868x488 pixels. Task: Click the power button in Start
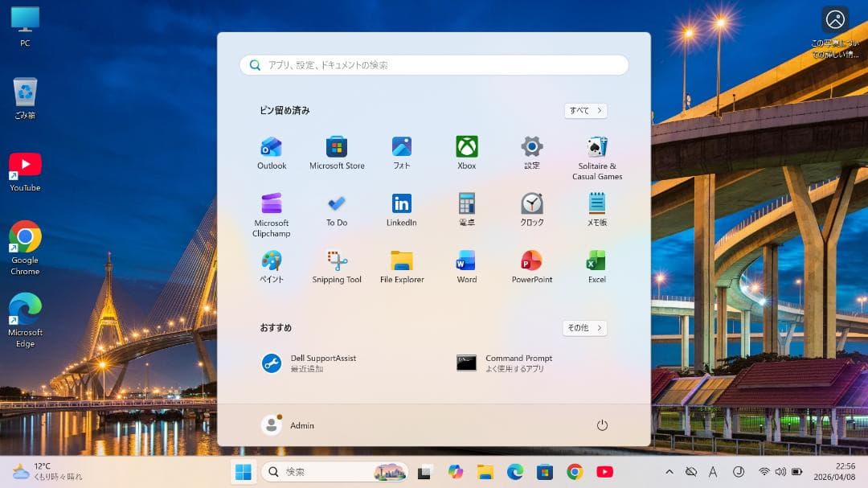(x=602, y=425)
